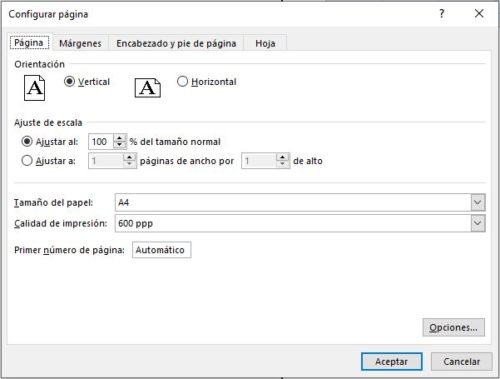Click the A4 paper size combo box
Viewport: 500px width, 379px height.
300,202
